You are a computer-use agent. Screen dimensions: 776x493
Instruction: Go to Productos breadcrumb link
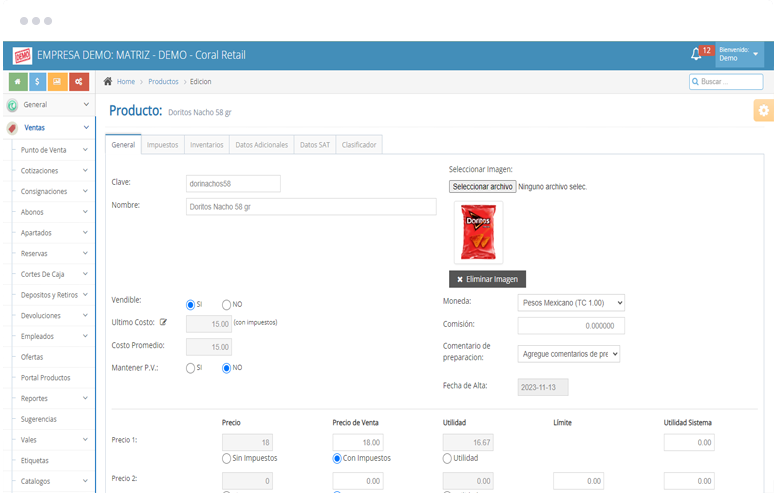163,82
